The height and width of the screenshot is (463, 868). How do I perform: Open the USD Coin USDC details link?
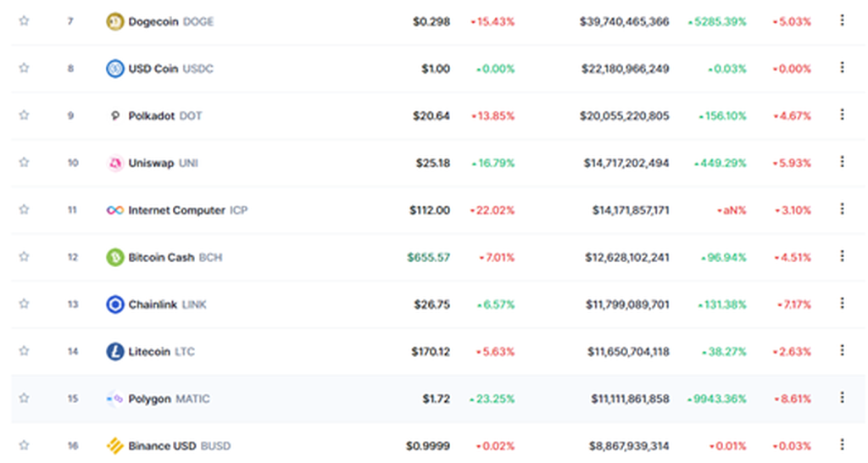tap(170, 69)
